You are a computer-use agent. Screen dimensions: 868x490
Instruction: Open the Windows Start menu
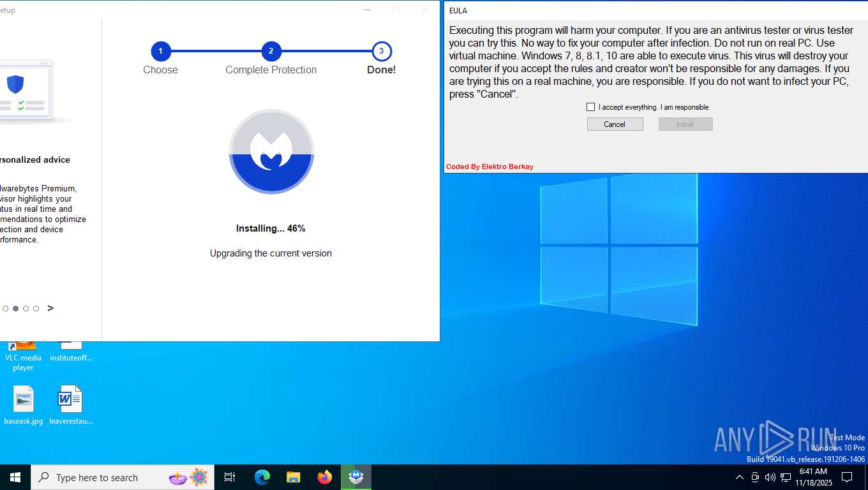(x=15, y=477)
